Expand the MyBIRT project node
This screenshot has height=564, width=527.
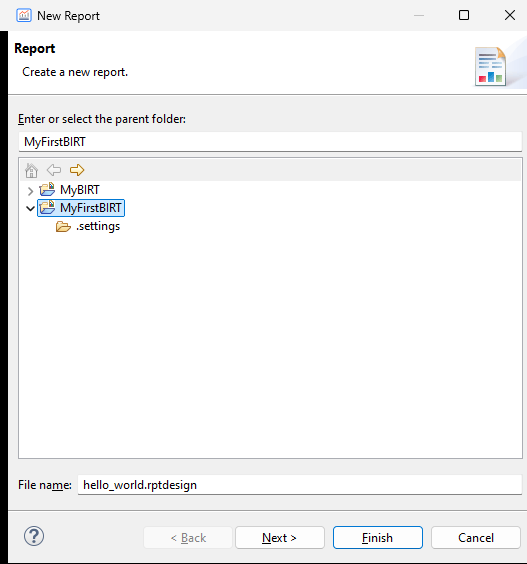tap(30, 191)
